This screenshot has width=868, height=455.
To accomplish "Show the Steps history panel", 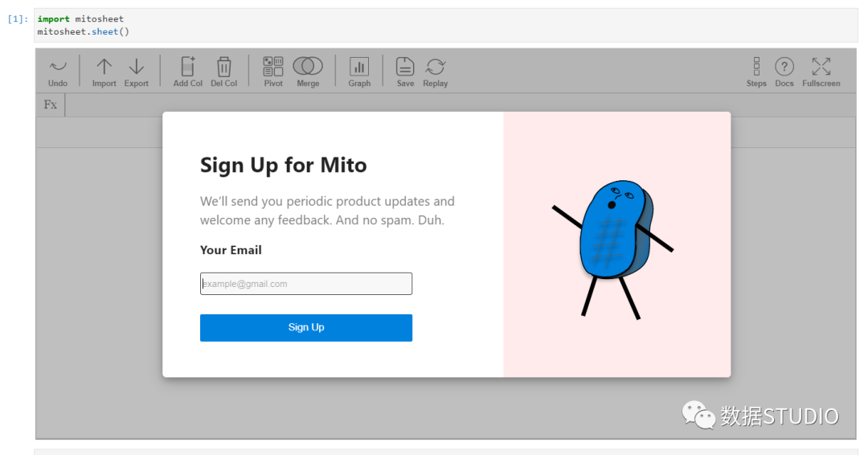I will (x=756, y=72).
